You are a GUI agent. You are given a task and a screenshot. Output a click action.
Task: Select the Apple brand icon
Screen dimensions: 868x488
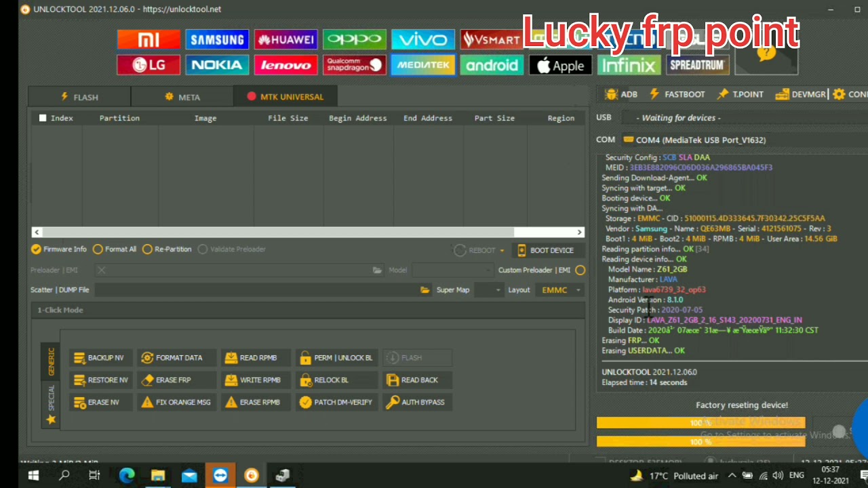[x=560, y=65]
